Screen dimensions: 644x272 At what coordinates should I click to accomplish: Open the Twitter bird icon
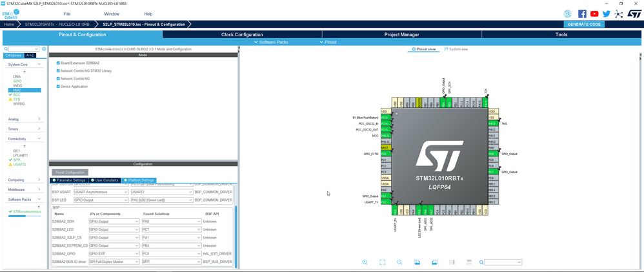point(606,14)
